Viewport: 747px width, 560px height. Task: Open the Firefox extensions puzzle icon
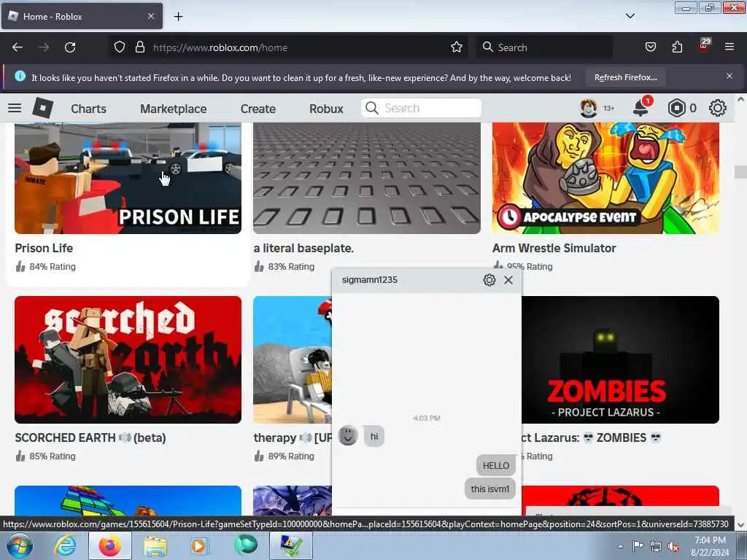(677, 47)
